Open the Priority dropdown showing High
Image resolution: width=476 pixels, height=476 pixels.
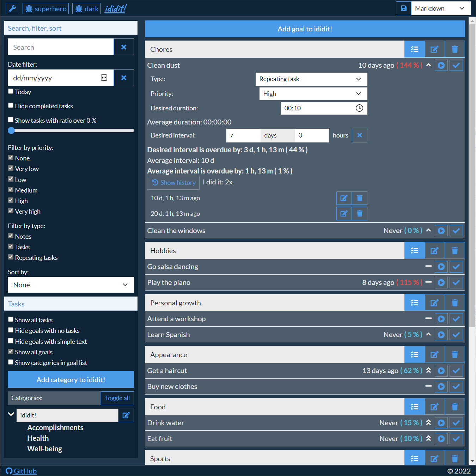(313, 94)
